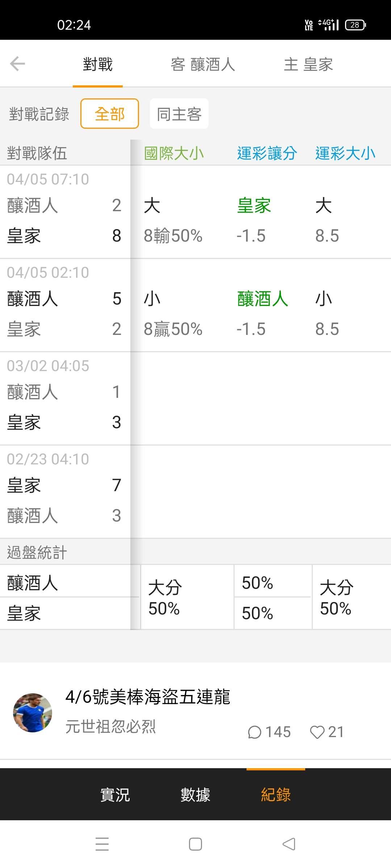The height and width of the screenshot is (868, 391).
Task: Open the 客 釀酒人 tab
Action: pos(203,64)
